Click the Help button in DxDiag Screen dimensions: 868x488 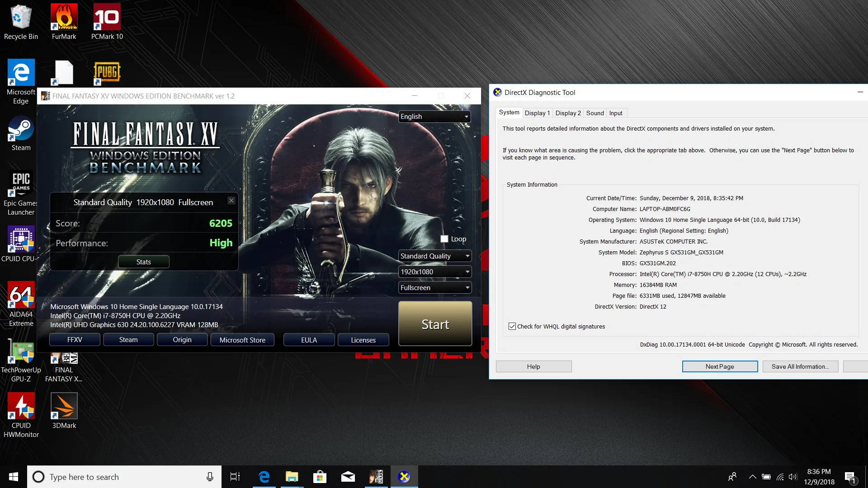click(x=533, y=366)
